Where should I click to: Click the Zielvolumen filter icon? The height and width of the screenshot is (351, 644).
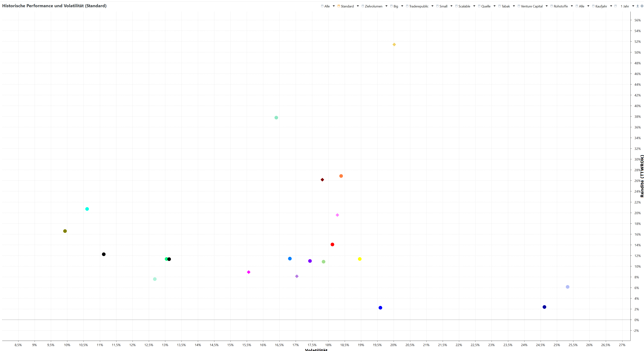point(363,6)
